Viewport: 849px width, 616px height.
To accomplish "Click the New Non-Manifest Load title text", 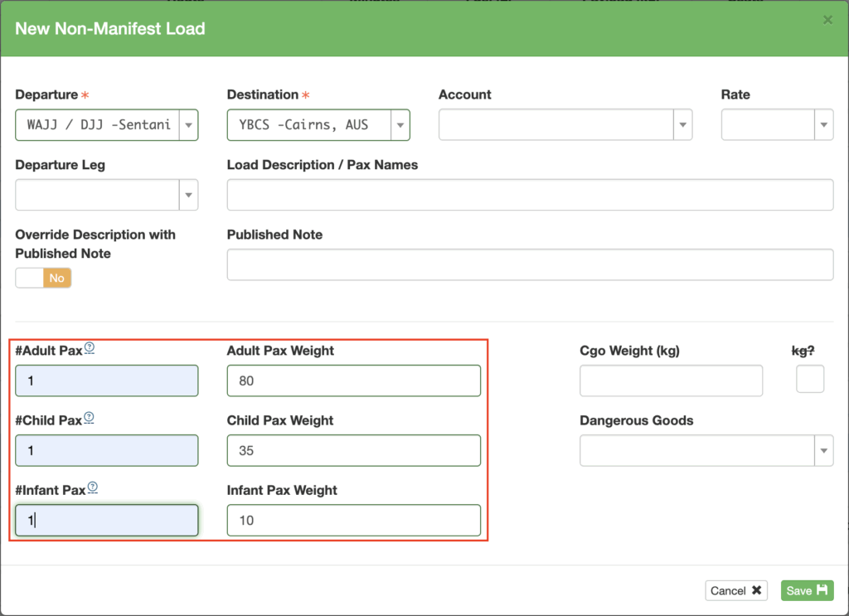I will click(110, 28).
